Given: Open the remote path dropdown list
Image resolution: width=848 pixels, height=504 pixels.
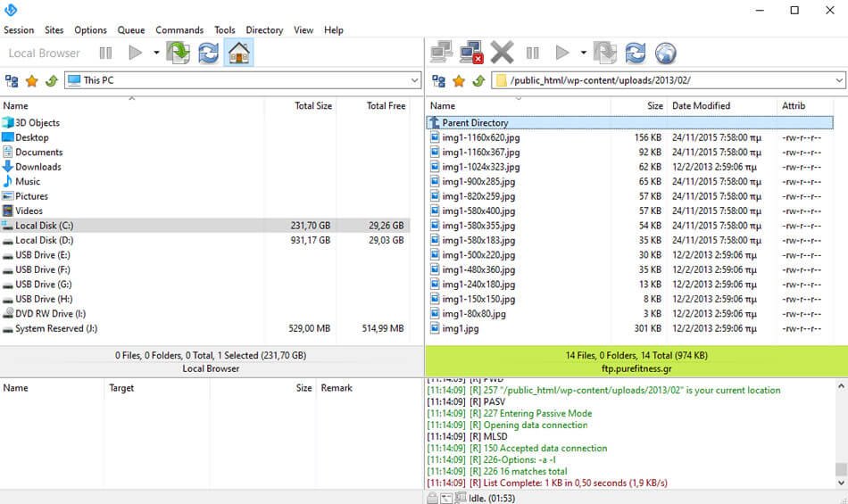Looking at the screenshot, I should click(x=839, y=81).
